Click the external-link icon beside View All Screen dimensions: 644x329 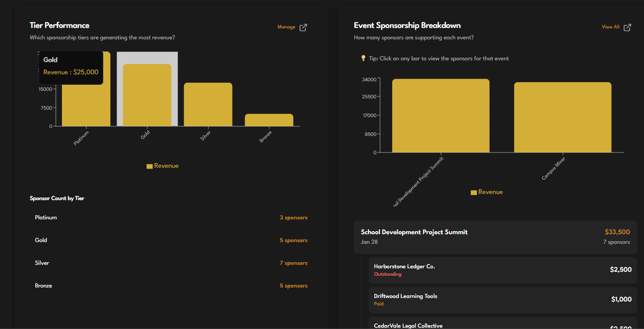pyautogui.click(x=627, y=27)
